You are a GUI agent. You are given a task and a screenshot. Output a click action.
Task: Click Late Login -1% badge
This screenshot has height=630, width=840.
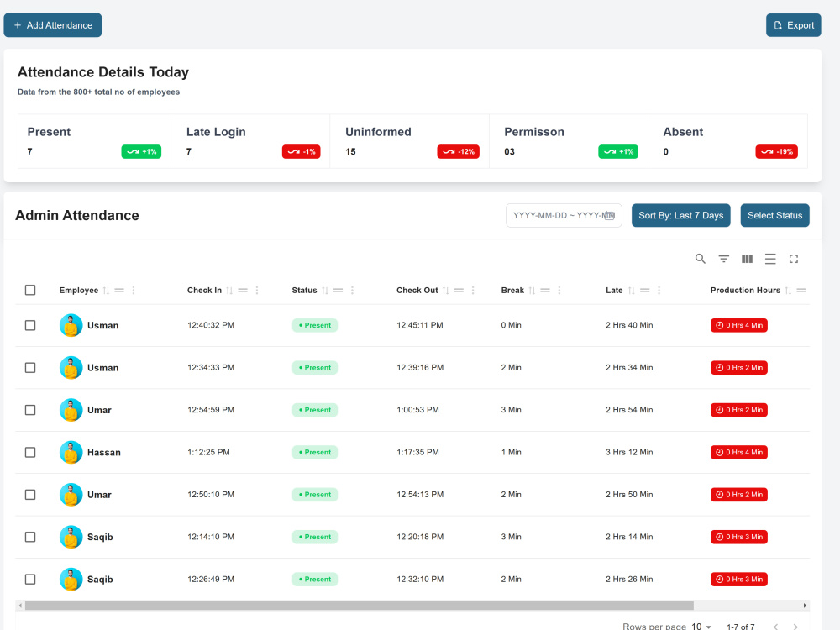301,151
